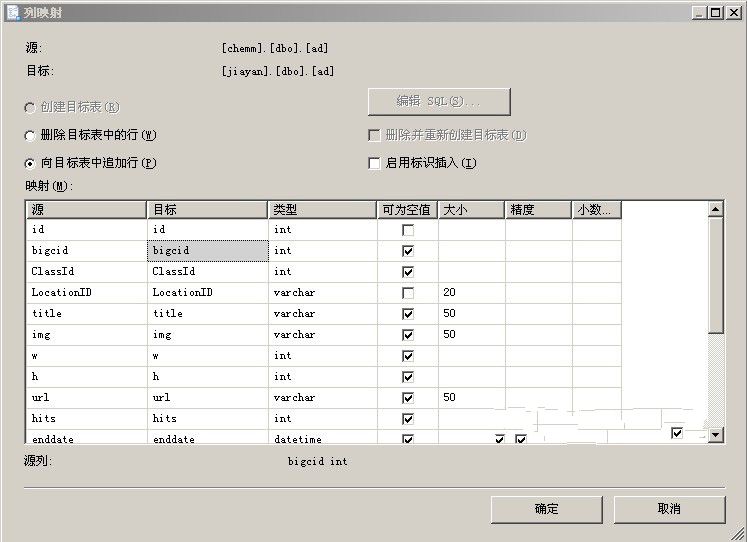Click the 目标 column header

[207, 210]
